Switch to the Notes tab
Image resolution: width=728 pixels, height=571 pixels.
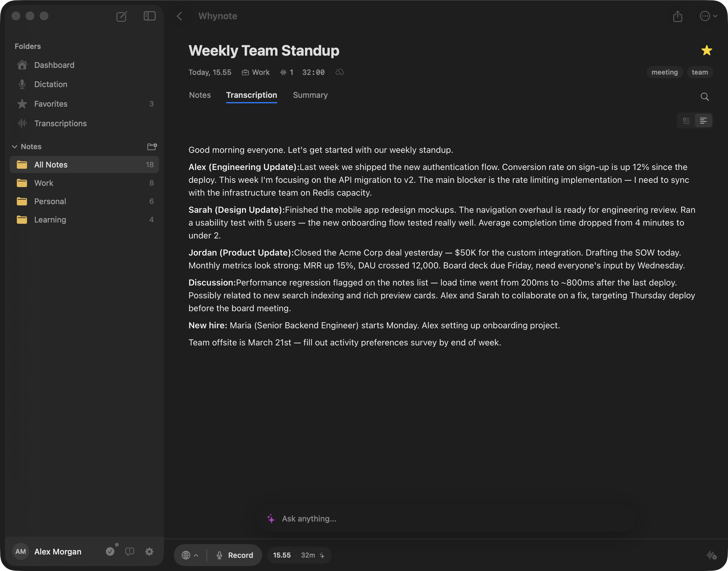point(200,95)
